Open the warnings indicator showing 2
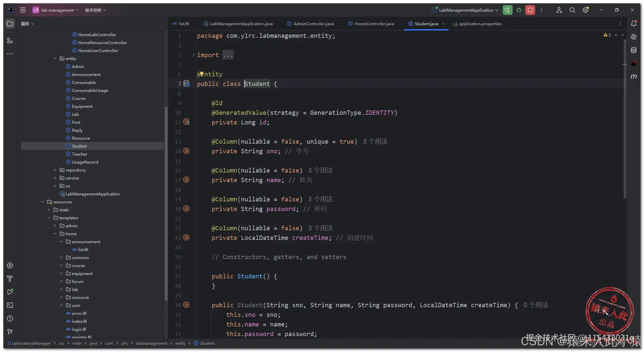The height and width of the screenshot is (352, 644). 607,35
